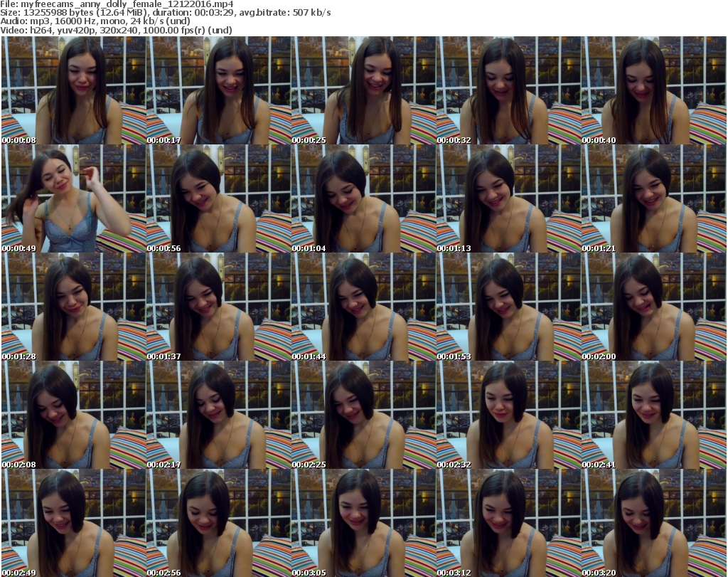Choose the thumbnail stamped 00:02:25
This screenshot has height=577, width=728.
coord(363,415)
